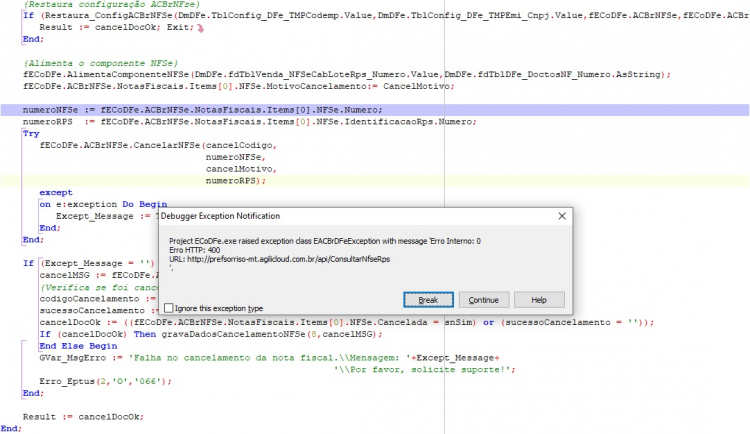Click the 'MotivoCancelamento:= CancelMotivo;' line
This screenshot has height=434, width=750.
point(238,87)
